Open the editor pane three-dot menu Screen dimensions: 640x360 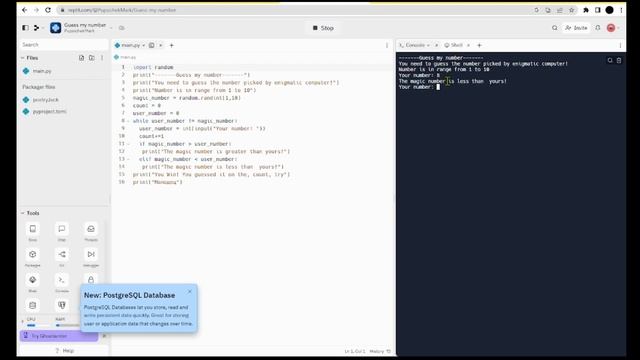point(387,45)
